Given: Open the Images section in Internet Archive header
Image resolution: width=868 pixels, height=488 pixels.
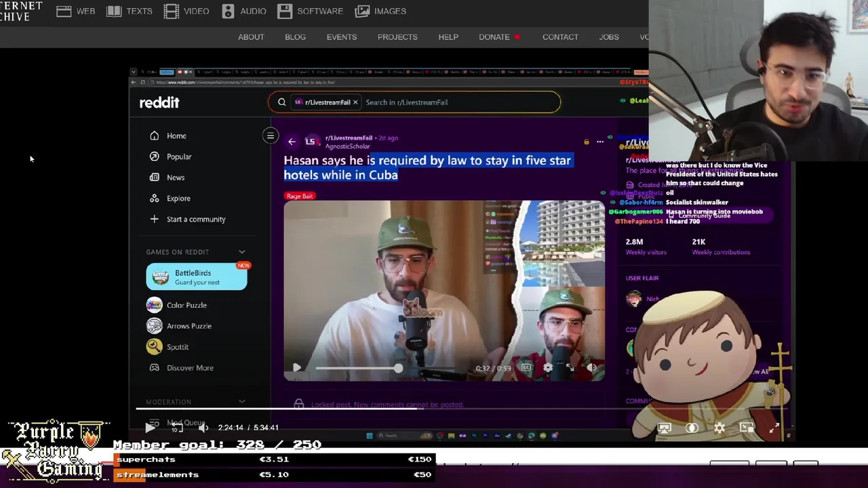Looking at the screenshot, I should (381, 11).
